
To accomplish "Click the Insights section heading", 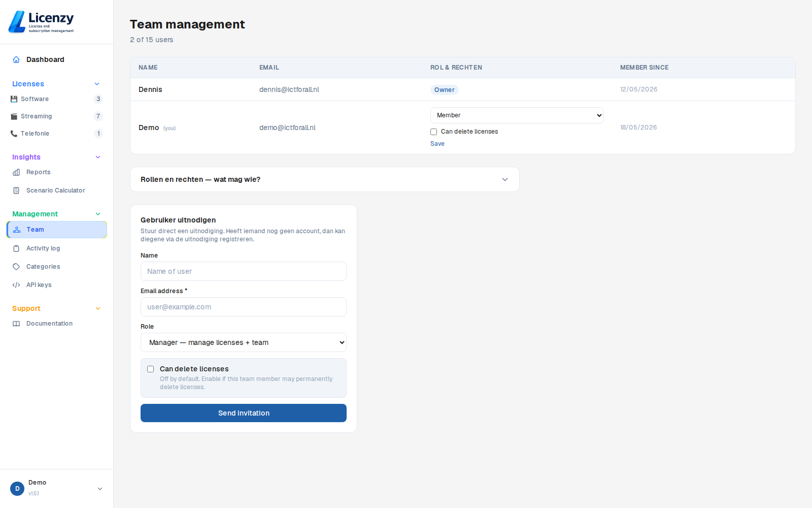I will click(26, 157).
